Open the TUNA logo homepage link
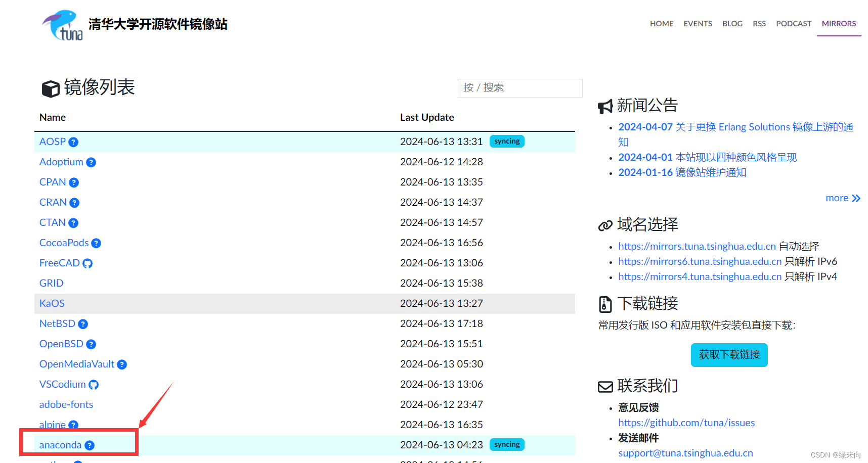This screenshot has height=463, width=868. pyautogui.click(x=135, y=25)
